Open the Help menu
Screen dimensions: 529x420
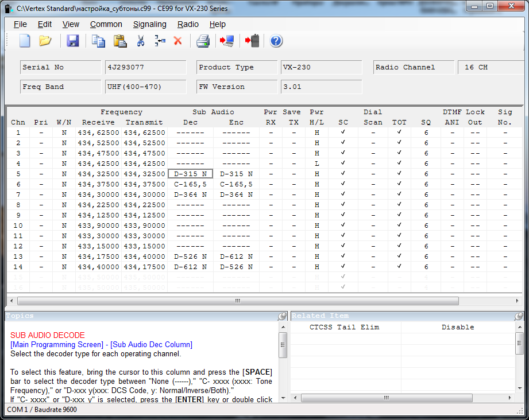point(217,24)
